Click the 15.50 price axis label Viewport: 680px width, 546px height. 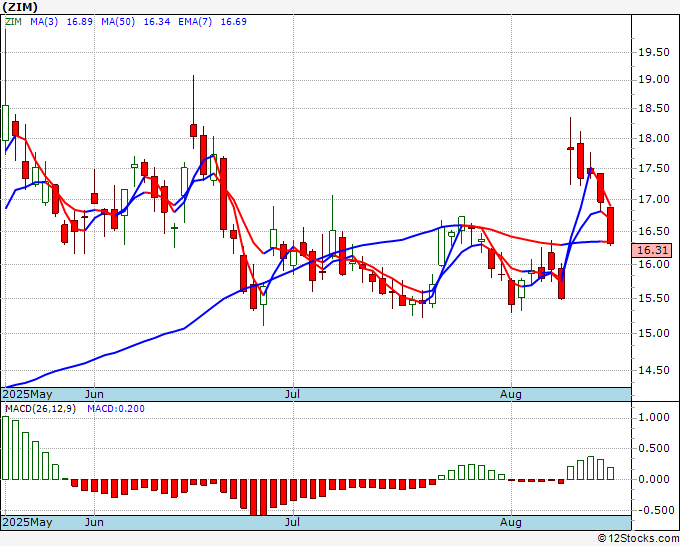[654, 298]
